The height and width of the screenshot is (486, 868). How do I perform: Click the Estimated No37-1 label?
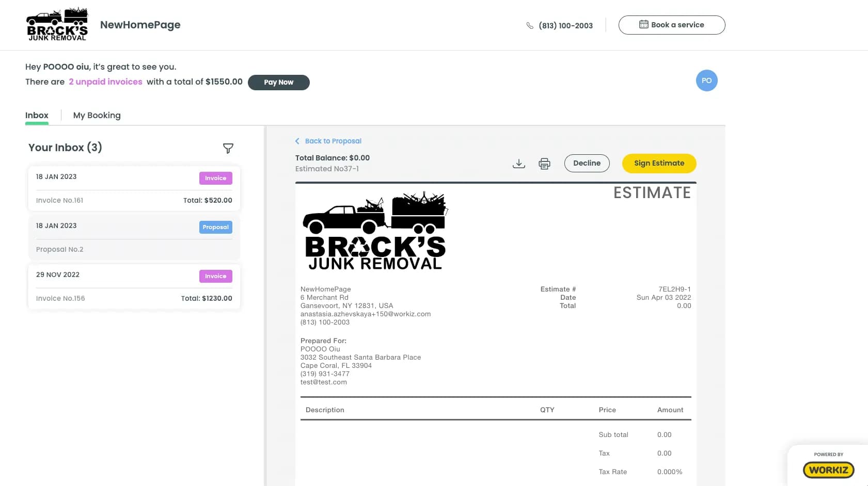coord(327,169)
